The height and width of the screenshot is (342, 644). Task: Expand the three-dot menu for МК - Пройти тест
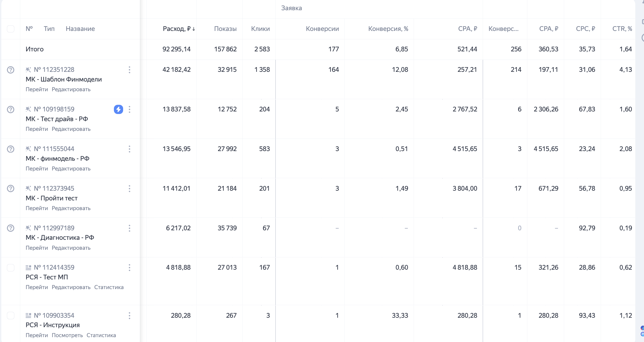130,189
